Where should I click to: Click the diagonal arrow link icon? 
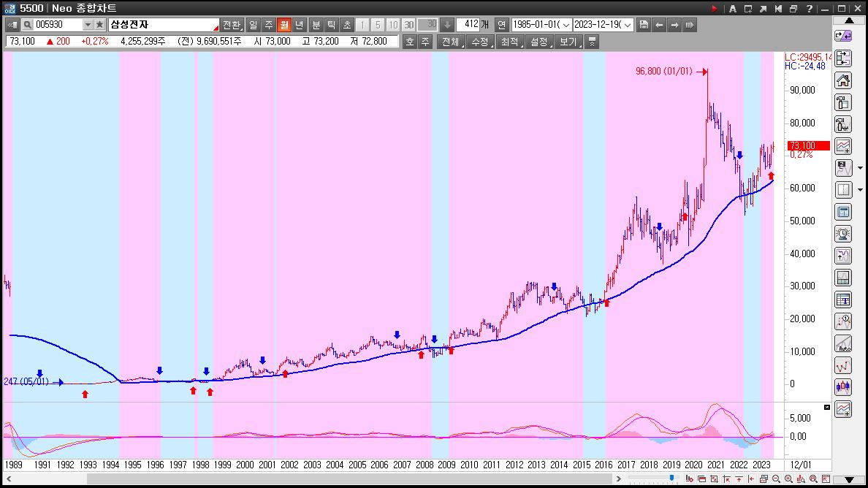tap(764, 9)
